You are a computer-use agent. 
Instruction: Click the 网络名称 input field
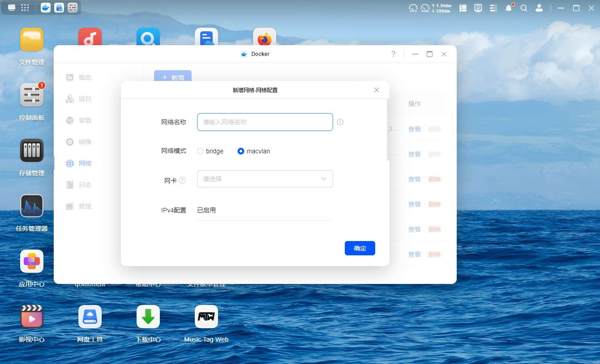pos(265,122)
